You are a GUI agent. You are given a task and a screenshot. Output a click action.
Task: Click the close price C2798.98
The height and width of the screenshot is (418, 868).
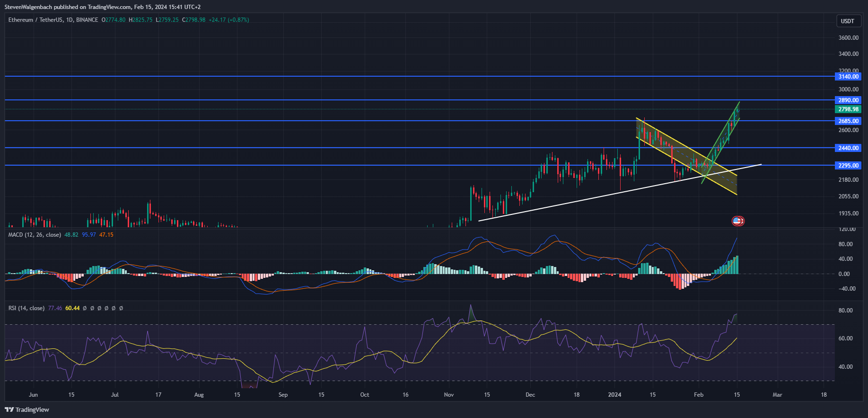[193, 20]
